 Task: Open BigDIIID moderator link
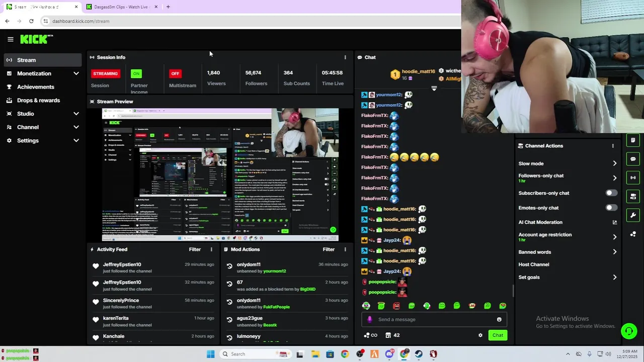[x=307, y=289]
